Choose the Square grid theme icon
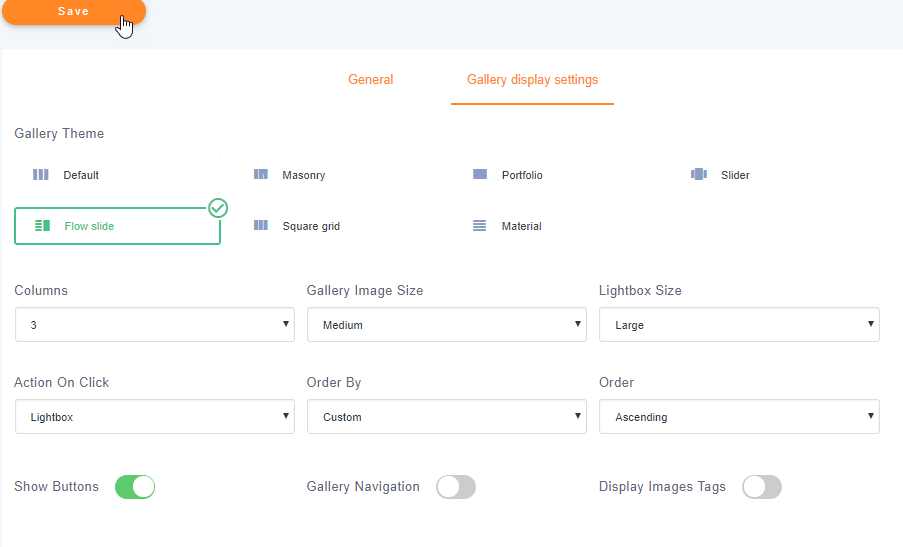Image resolution: width=903 pixels, height=547 pixels. click(x=261, y=226)
